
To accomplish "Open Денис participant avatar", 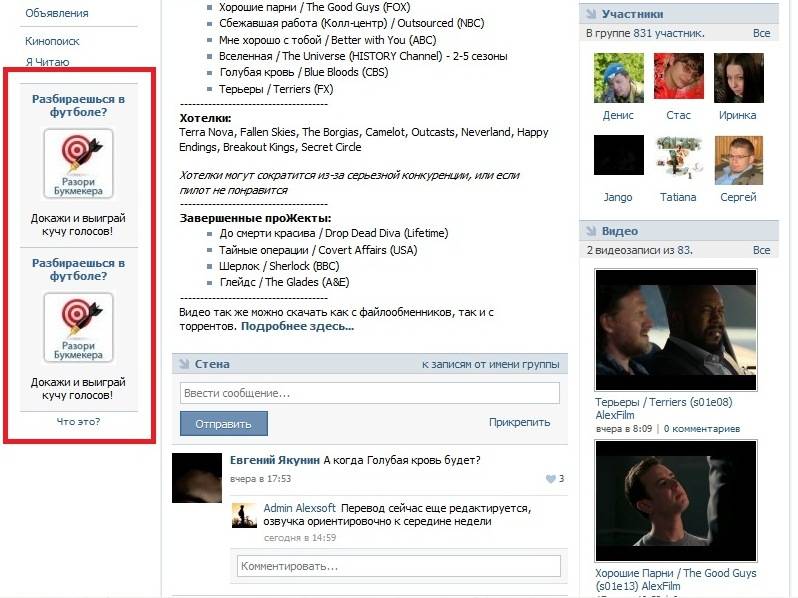I will tap(618, 78).
